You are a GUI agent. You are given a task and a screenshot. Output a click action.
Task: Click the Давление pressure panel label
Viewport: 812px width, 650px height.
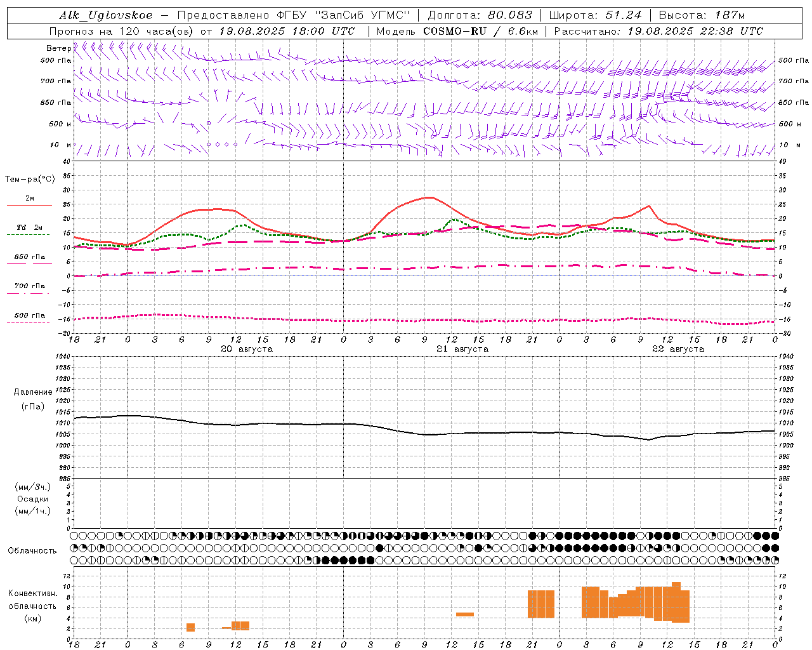click(33, 392)
